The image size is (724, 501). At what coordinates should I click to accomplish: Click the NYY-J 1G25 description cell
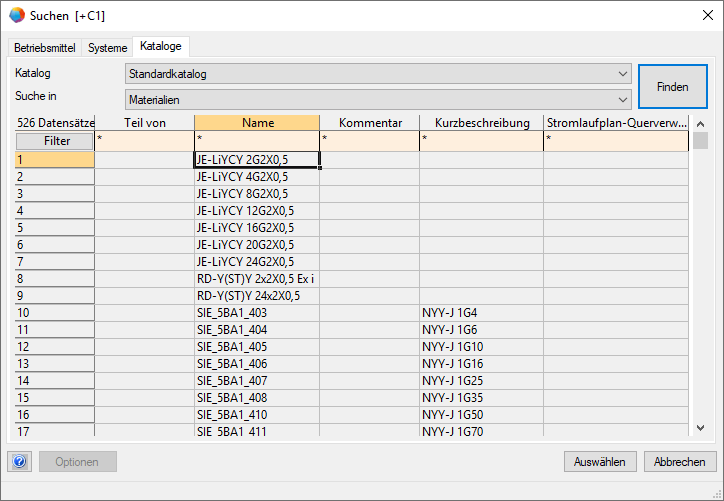(480, 381)
